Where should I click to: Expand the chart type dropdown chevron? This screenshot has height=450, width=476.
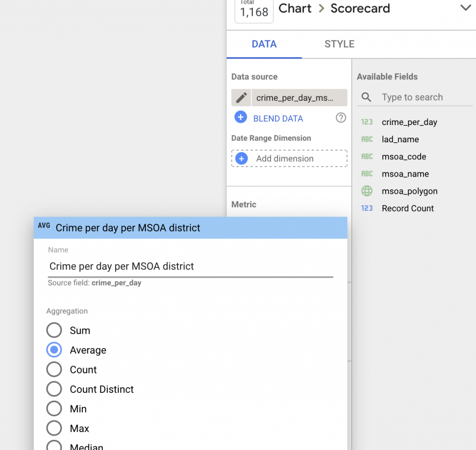point(465,8)
